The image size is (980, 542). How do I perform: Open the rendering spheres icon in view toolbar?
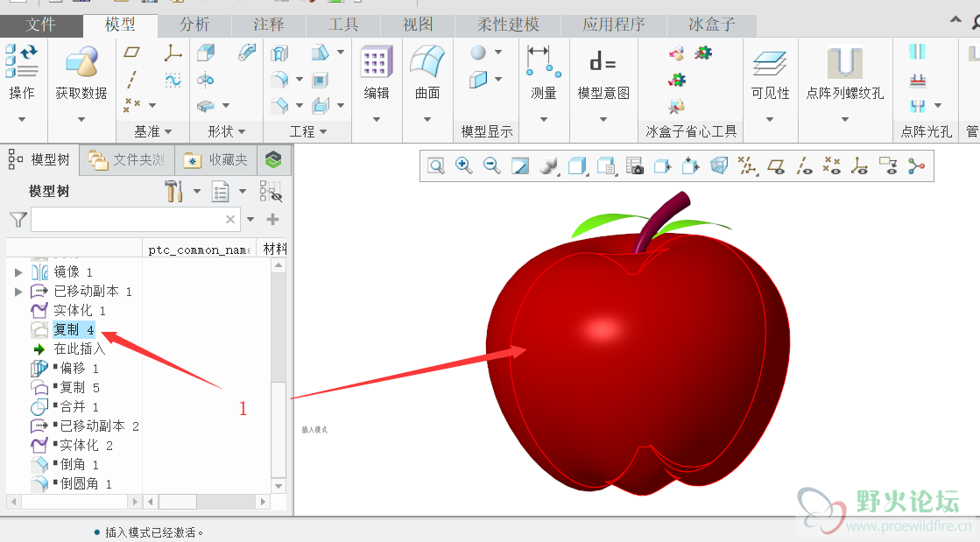549,166
